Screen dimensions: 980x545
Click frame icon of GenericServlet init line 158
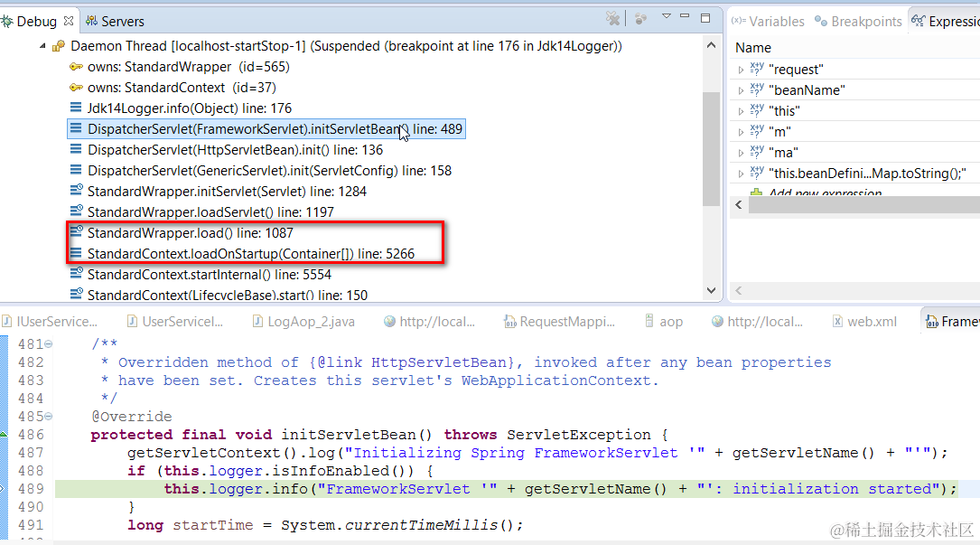coord(76,170)
